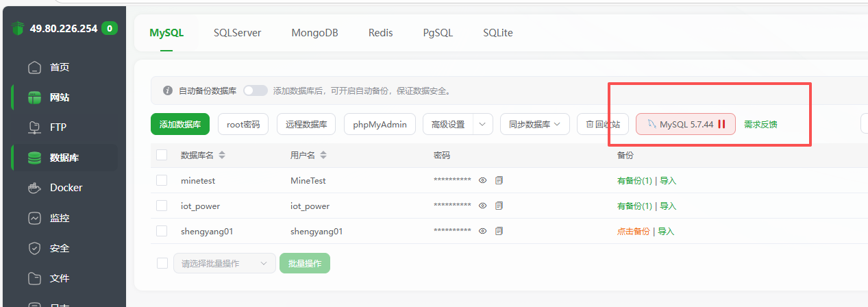Check the select-all checkbox in table header
868x307 pixels.
pos(162,155)
